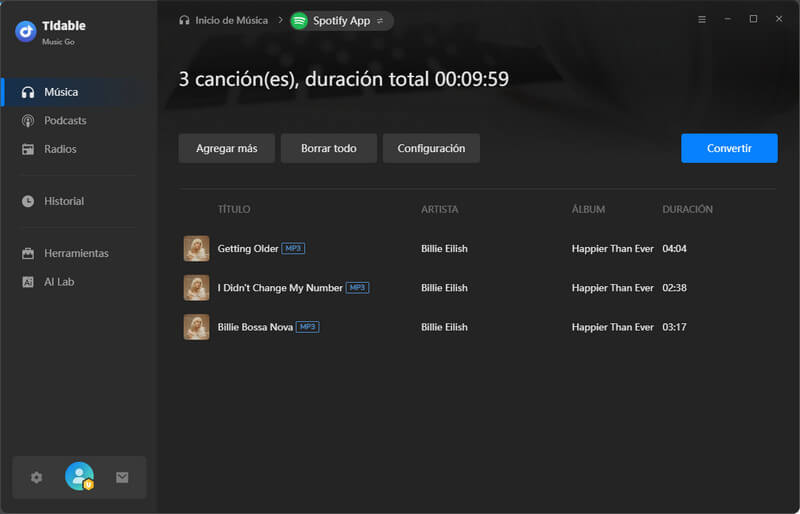Click Happier Than Ever in Billie Bossa Nova row
The height and width of the screenshot is (514, 800).
612,327
